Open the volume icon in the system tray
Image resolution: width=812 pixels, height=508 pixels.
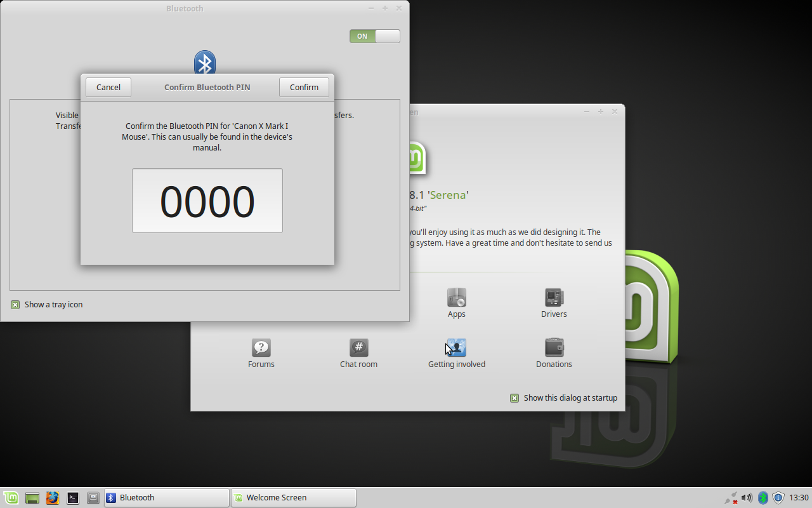tap(747, 497)
